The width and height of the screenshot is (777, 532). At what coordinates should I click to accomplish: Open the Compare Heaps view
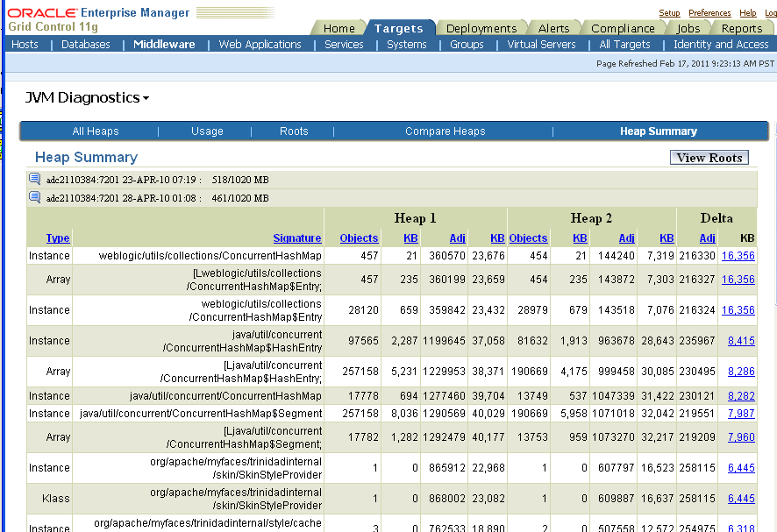point(445,131)
